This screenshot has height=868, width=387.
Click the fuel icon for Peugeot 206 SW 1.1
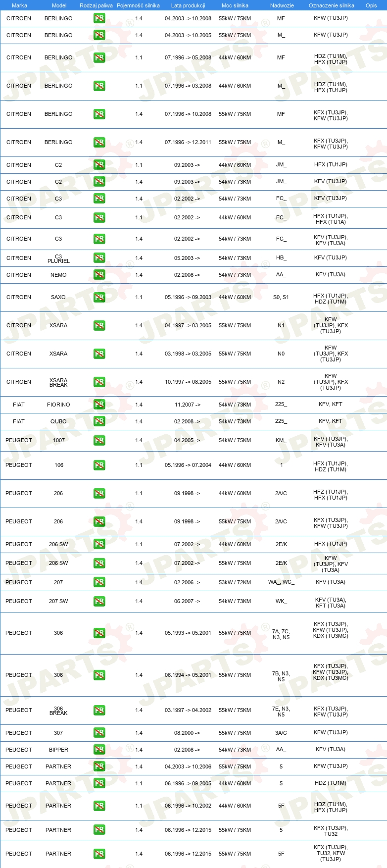pyautogui.click(x=99, y=544)
